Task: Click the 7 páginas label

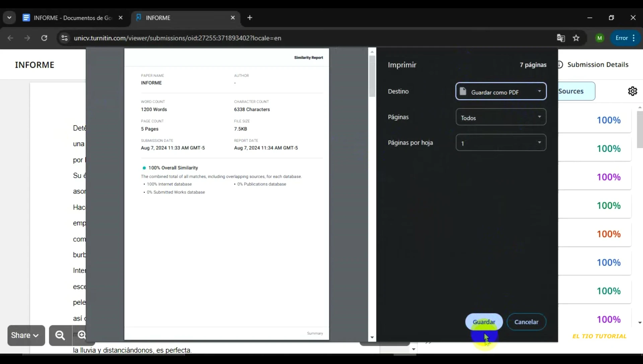Action: (533, 65)
